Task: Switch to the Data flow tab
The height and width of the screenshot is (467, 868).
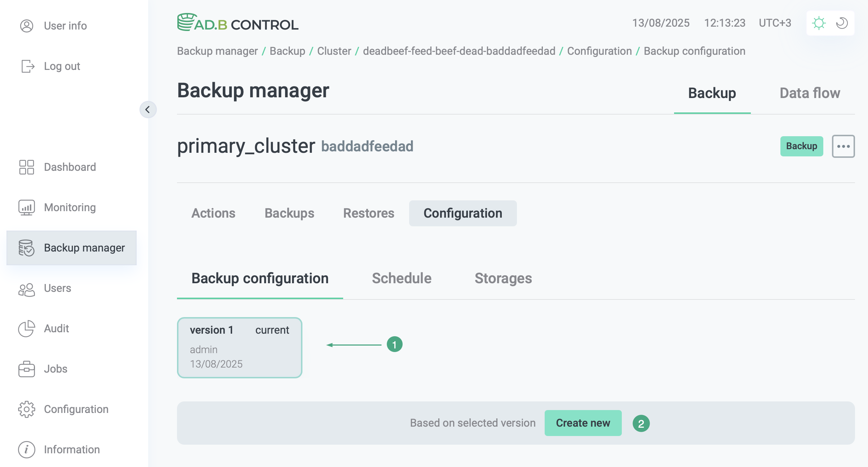Action: 810,93
